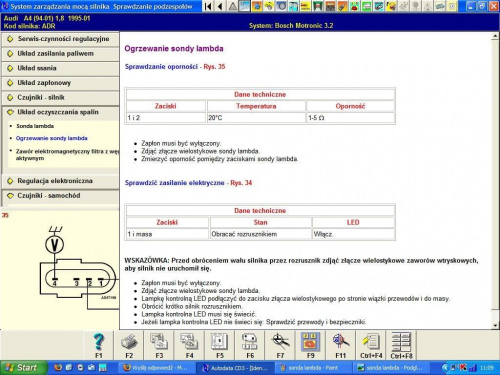The image size is (500, 375).
Task: Click the 'LED' column header
Action: [x=353, y=222]
